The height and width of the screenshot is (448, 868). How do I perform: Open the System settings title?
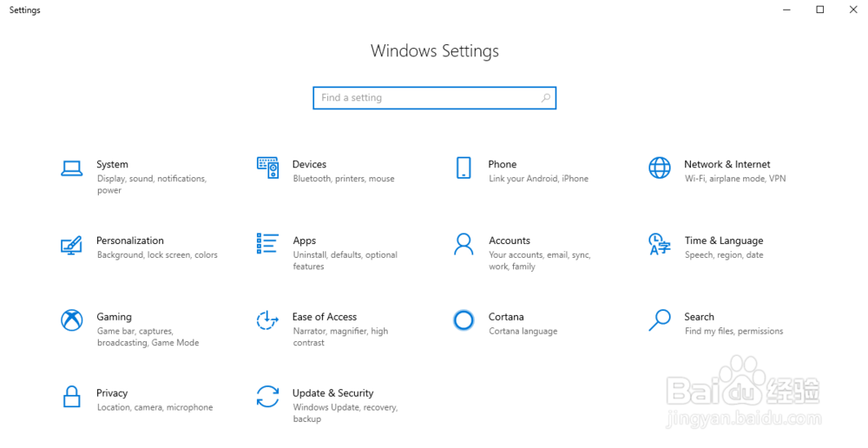tap(112, 164)
